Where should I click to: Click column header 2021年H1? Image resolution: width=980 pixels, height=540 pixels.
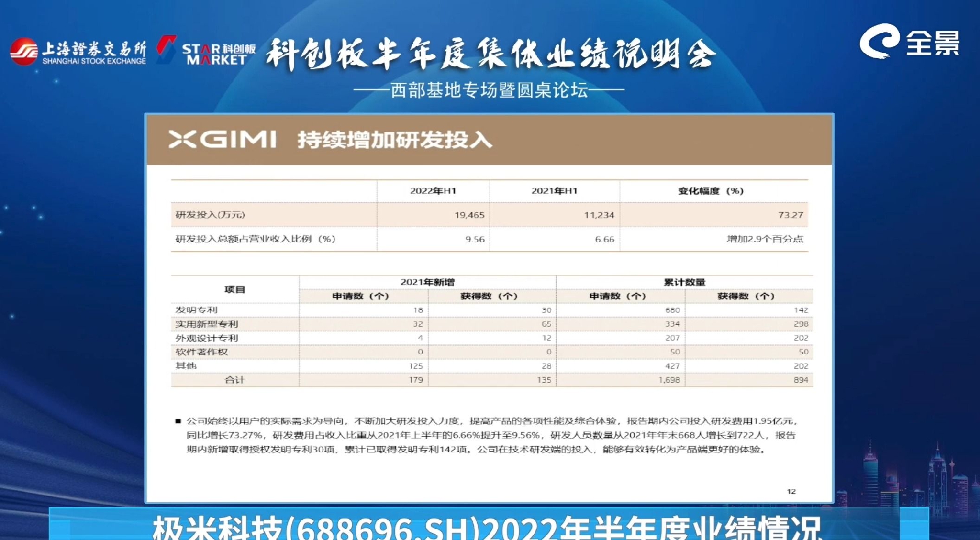554,191
